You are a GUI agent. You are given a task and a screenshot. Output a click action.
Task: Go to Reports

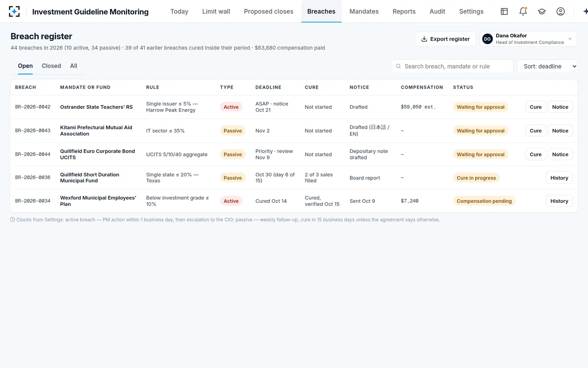[x=404, y=11]
